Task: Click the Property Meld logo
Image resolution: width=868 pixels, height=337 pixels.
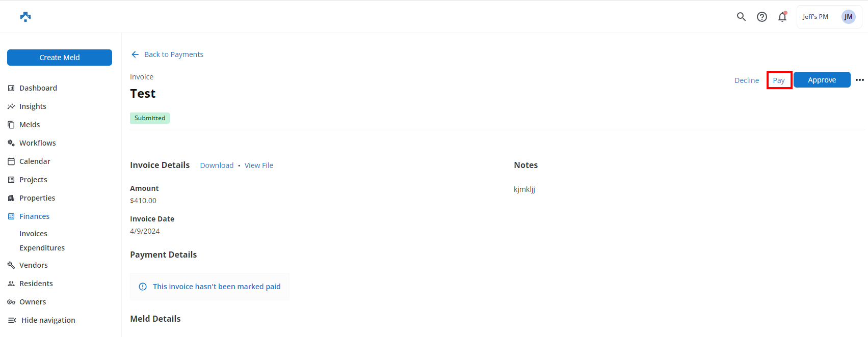Action: [25, 17]
